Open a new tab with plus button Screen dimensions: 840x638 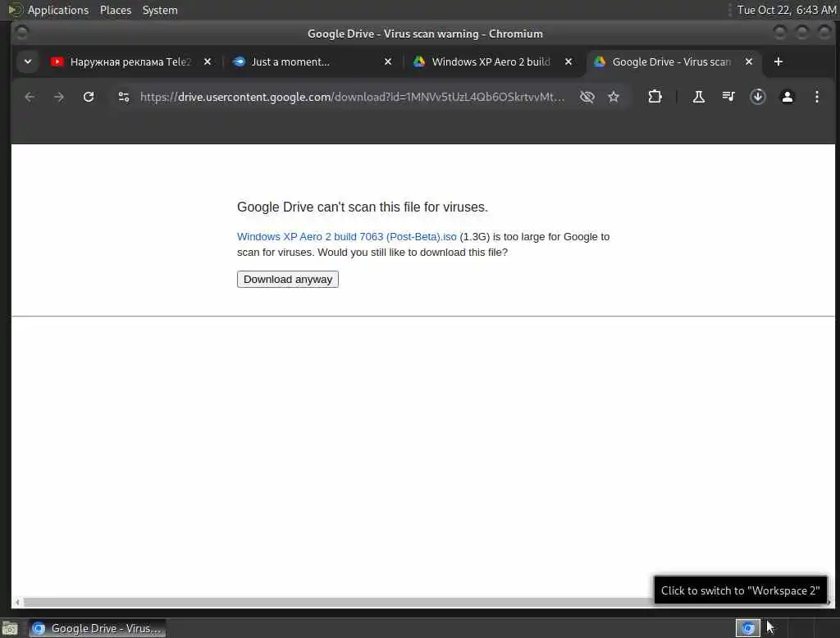pyautogui.click(x=778, y=62)
